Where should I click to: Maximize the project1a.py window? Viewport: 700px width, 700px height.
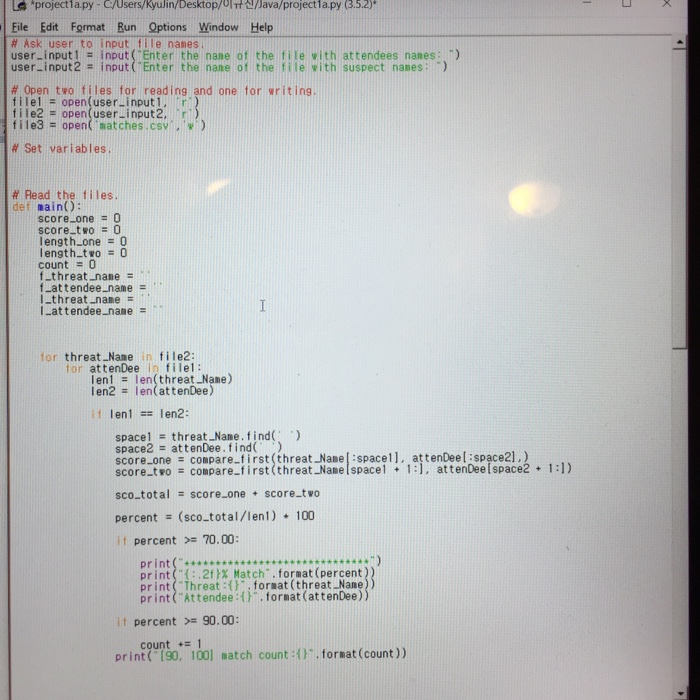click(626, 4)
